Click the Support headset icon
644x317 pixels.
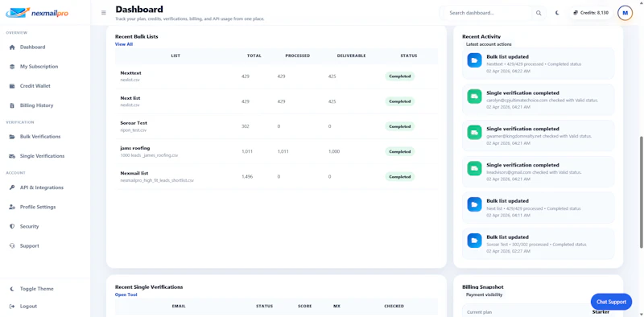point(12,246)
